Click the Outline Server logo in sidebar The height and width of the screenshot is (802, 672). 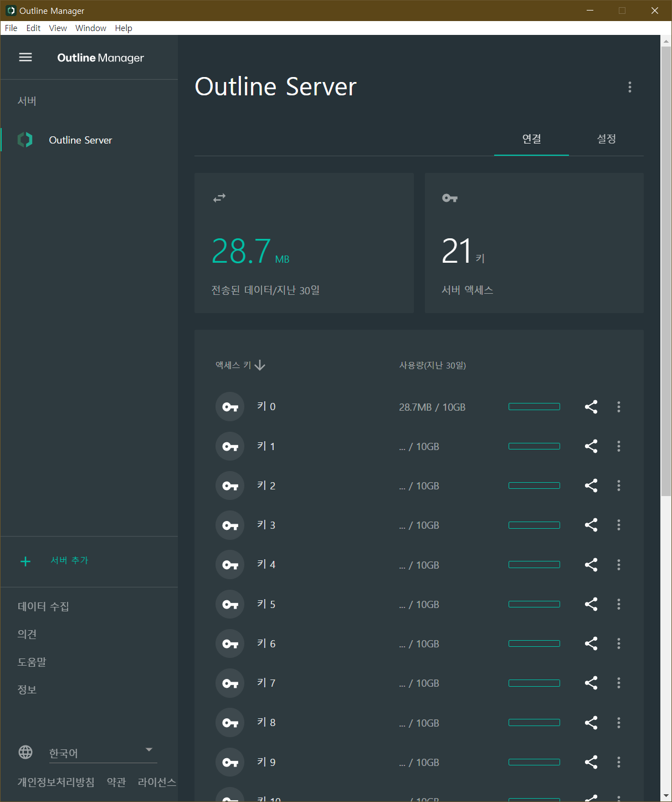(x=25, y=140)
